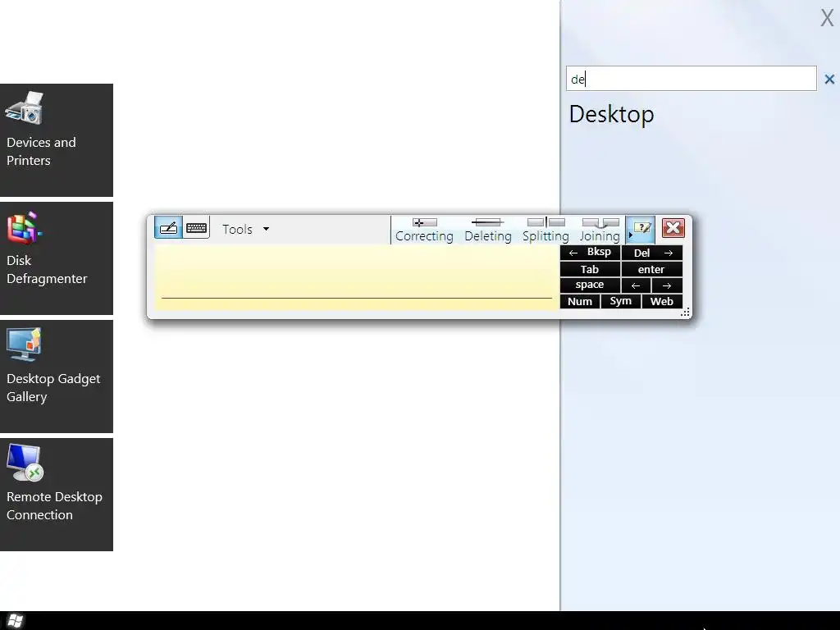Open the Windows Start button
Screen dimensions: 840x630
coord(16,621)
